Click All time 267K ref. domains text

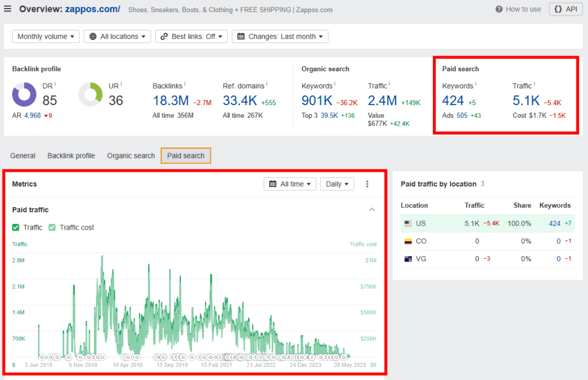point(243,115)
